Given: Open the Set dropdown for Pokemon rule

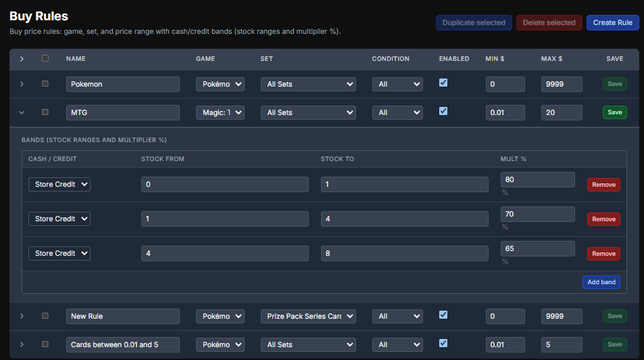Looking at the screenshot, I should tap(308, 84).
